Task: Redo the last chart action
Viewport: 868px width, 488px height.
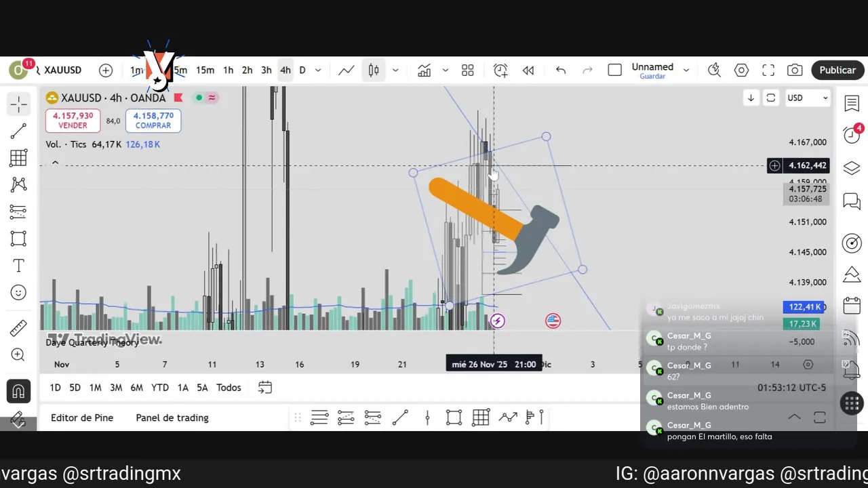Action: tap(587, 70)
